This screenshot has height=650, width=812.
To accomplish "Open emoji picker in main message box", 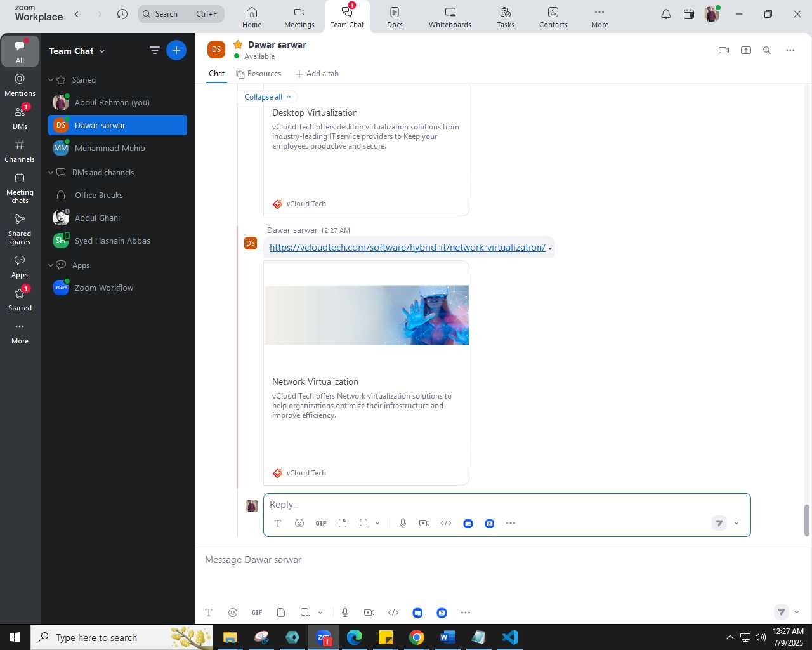I will coord(233,613).
